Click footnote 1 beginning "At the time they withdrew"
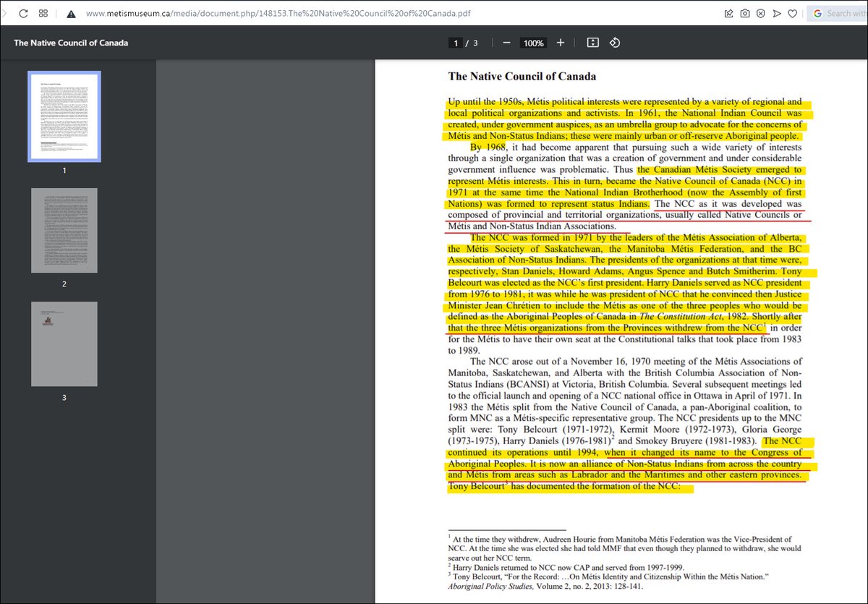Image resolution: width=868 pixels, height=604 pixels. point(625,548)
